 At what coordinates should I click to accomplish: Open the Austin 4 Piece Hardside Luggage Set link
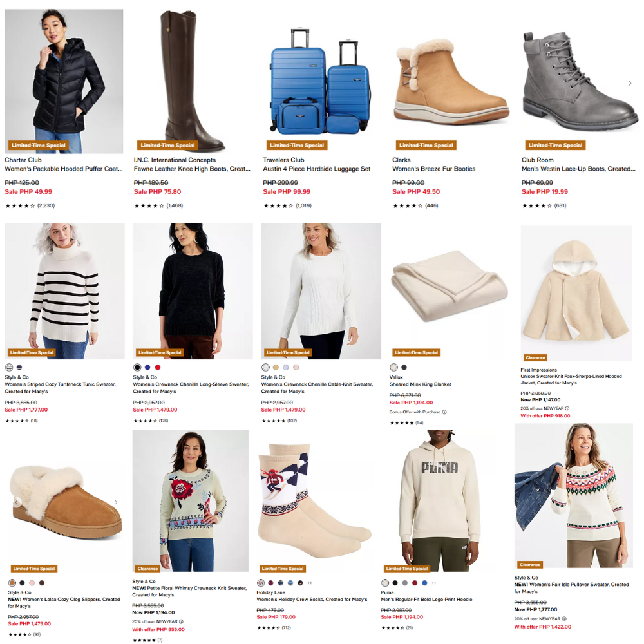point(317,169)
